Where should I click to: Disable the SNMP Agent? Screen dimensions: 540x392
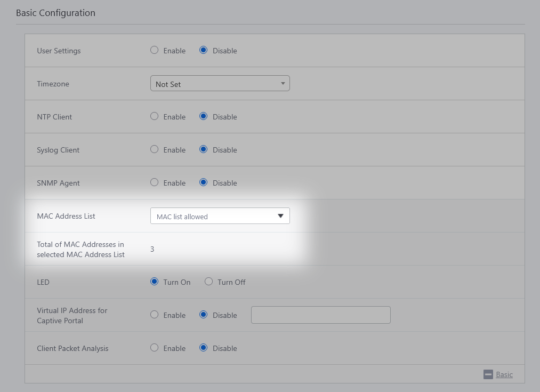(203, 182)
